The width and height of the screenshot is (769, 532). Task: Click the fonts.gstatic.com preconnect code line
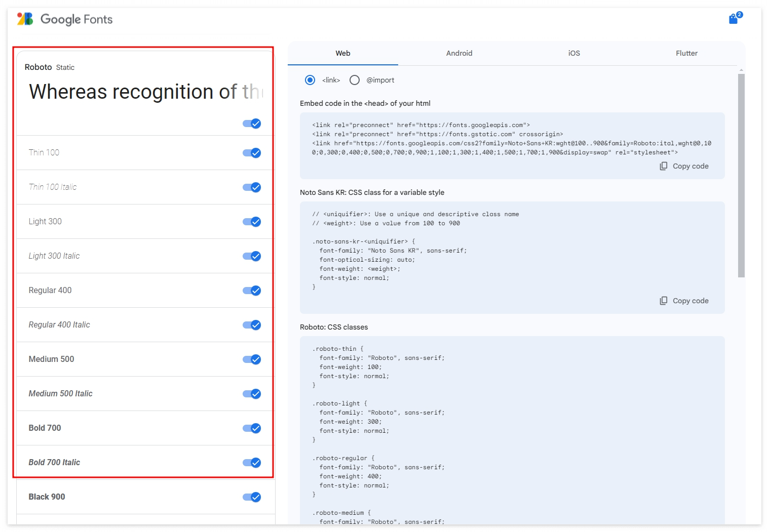(438, 134)
